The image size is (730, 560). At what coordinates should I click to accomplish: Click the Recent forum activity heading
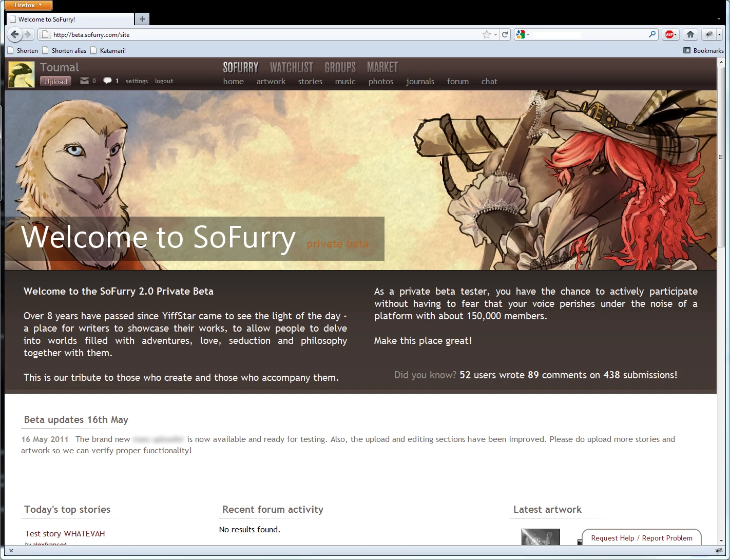(273, 509)
